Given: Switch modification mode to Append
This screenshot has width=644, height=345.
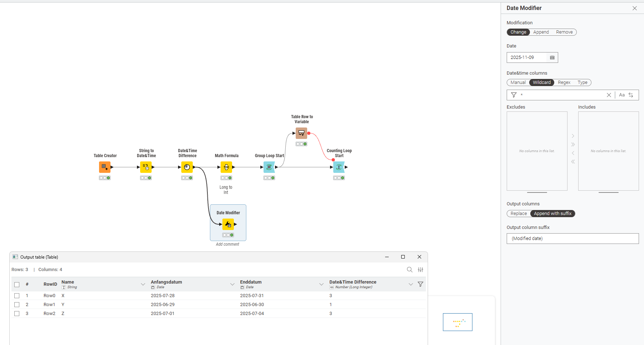Looking at the screenshot, I should coord(541,32).
